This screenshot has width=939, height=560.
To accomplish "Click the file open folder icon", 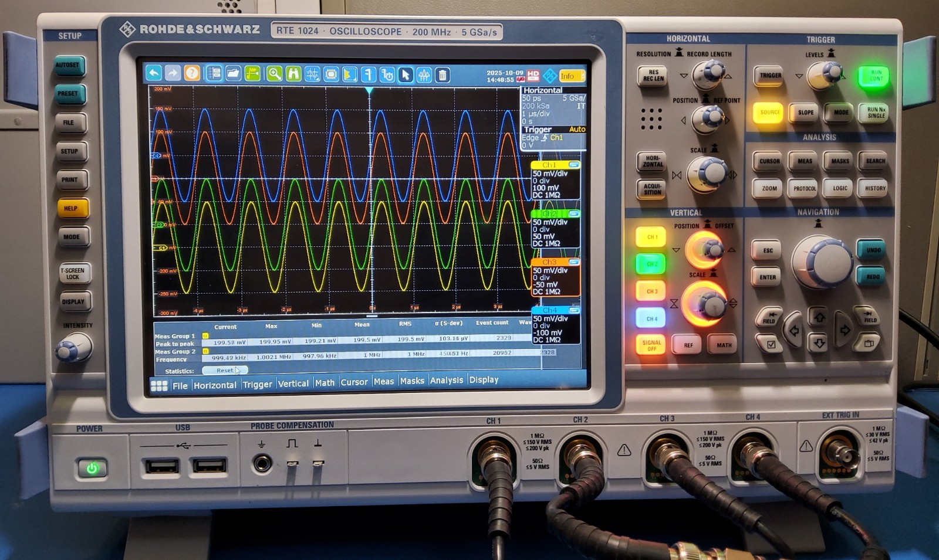I will [x=234, y=75].
